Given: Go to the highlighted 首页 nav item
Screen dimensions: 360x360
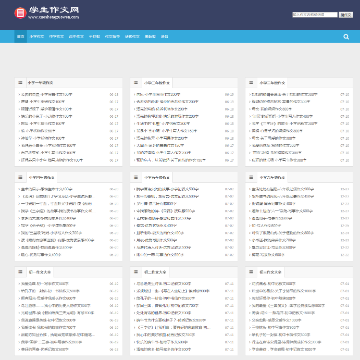Looking at the screenshot, I should [21, 37].
